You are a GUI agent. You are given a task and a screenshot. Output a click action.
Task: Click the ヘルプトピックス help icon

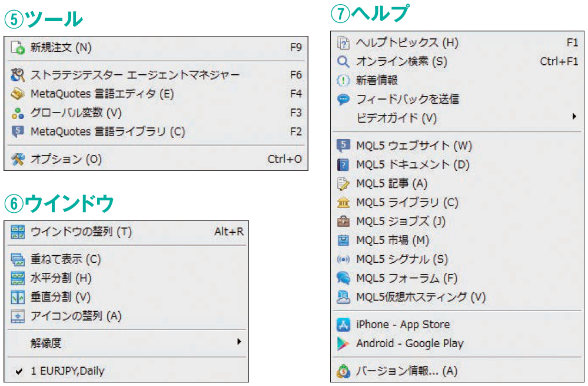[343, 43]
